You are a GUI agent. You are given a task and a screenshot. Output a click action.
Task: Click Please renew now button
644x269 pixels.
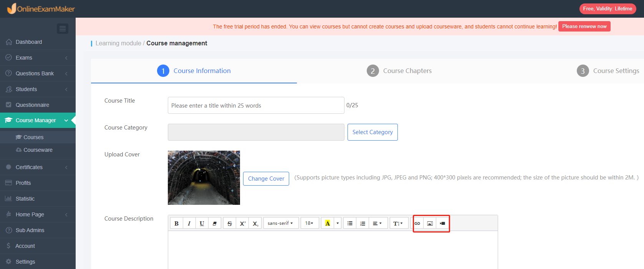pos(584,27)
